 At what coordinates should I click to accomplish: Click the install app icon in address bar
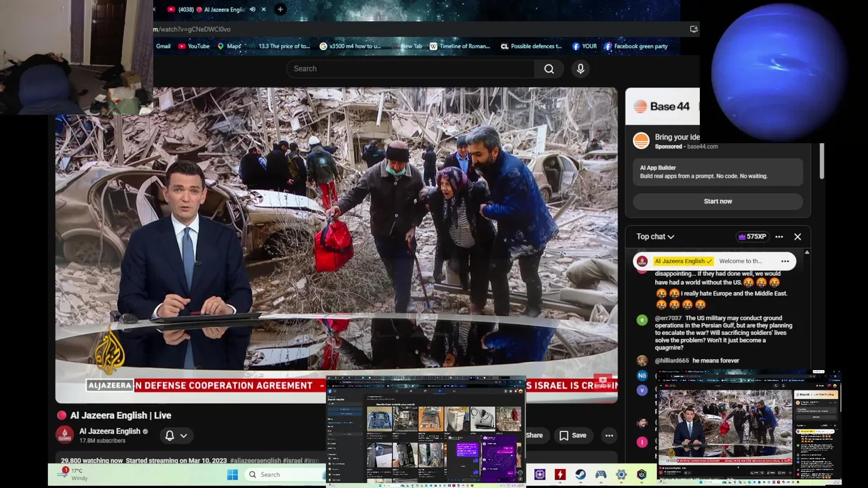tap(693, 29)
